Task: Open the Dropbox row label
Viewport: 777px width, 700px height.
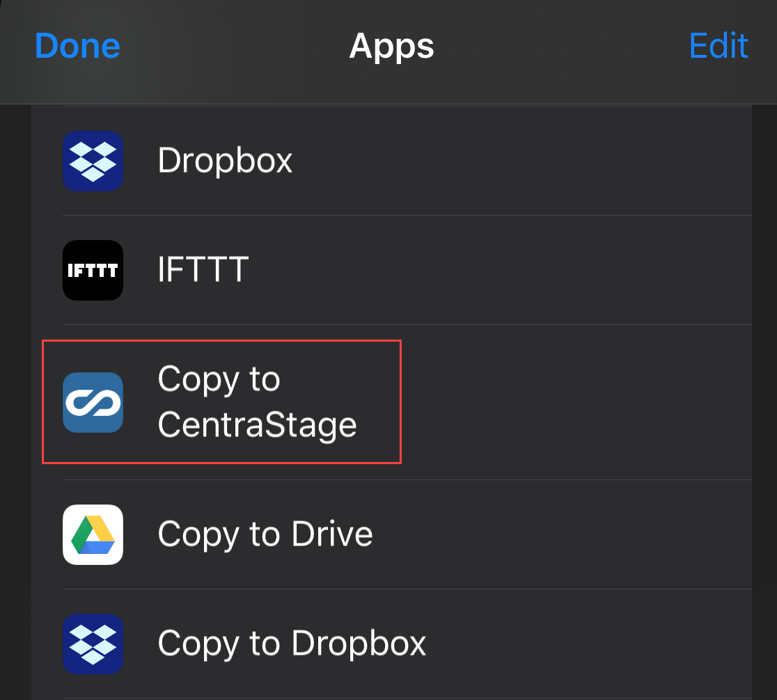Action: pos(225,161)
